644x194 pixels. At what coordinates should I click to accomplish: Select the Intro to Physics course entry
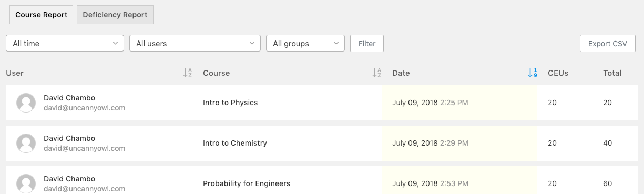click(230, 103)
